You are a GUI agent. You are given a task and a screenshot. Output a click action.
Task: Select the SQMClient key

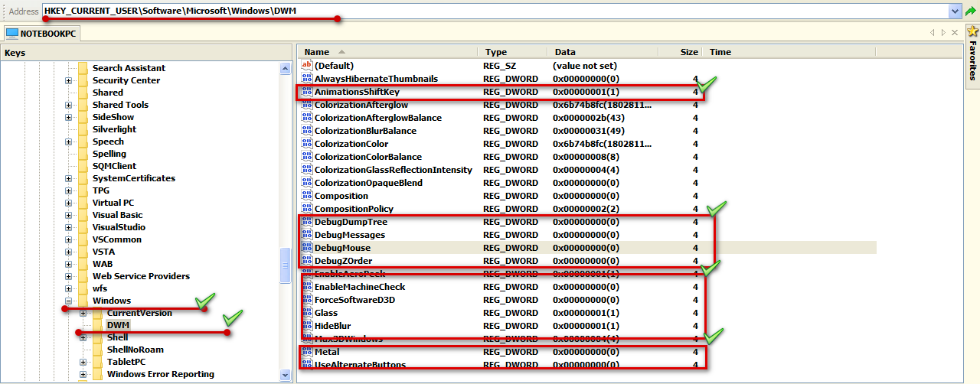(x=114, y=166)
